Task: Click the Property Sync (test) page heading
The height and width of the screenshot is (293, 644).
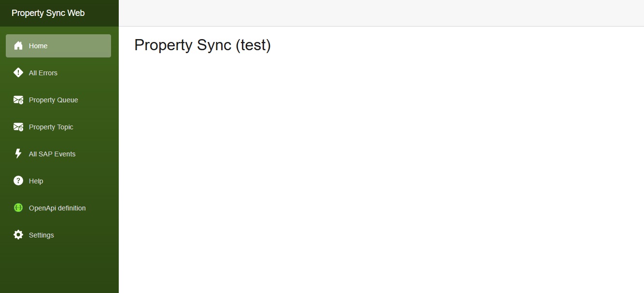Action: [202, 45]
